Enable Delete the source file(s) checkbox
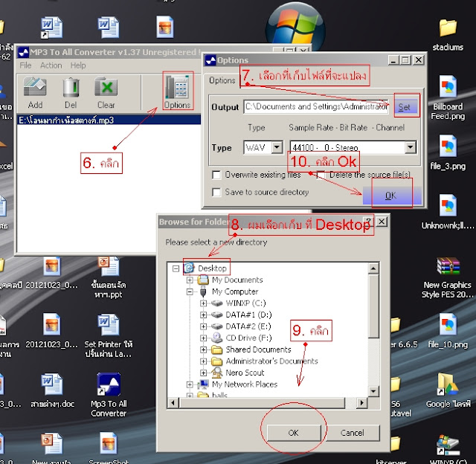 click(321, 175)
